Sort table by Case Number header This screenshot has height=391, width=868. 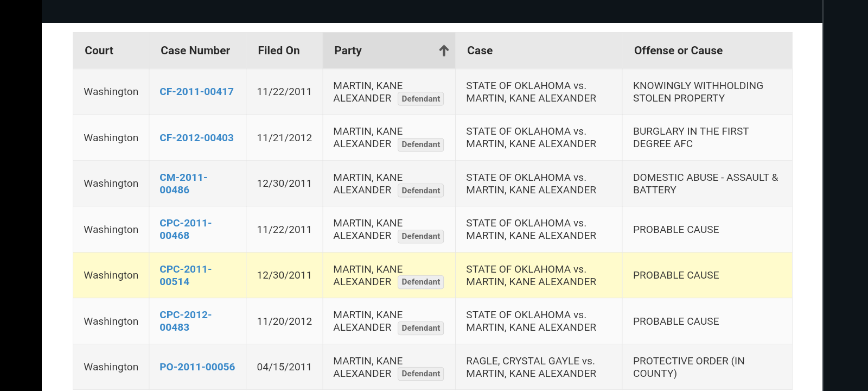195,51
